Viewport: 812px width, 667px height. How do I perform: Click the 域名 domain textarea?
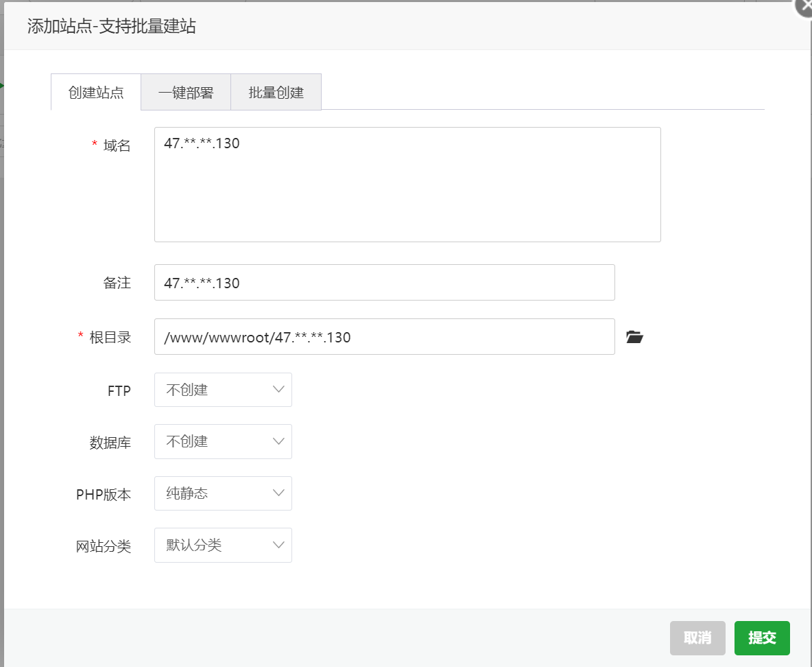pos(407,185)
